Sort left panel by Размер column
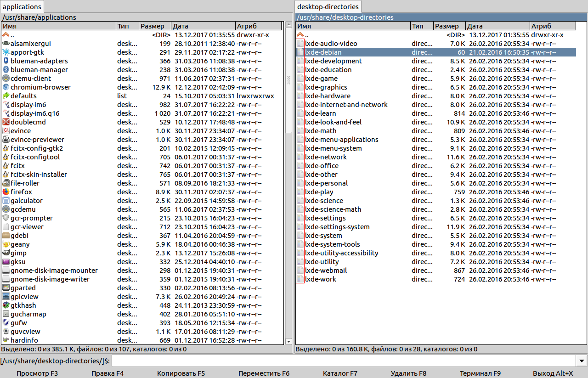 155,26
